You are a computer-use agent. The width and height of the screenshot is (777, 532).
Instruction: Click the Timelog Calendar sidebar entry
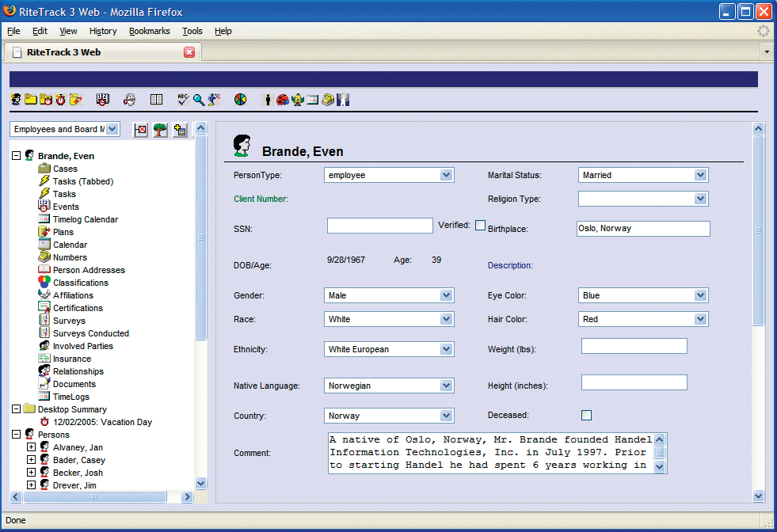pyautogui.click(x=86, y=219)
